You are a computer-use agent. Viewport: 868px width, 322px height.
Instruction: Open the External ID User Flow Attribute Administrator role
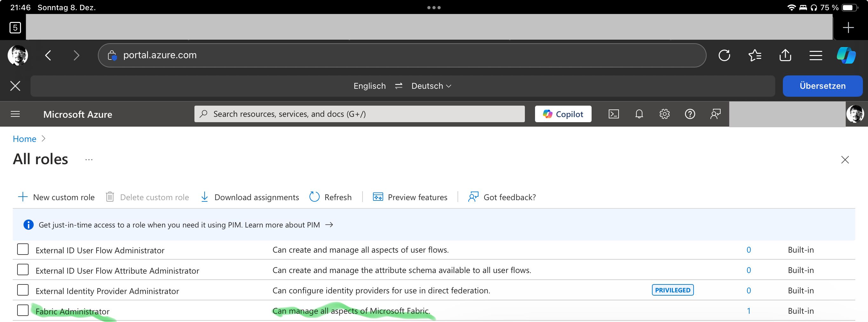(x=117, y=271)
